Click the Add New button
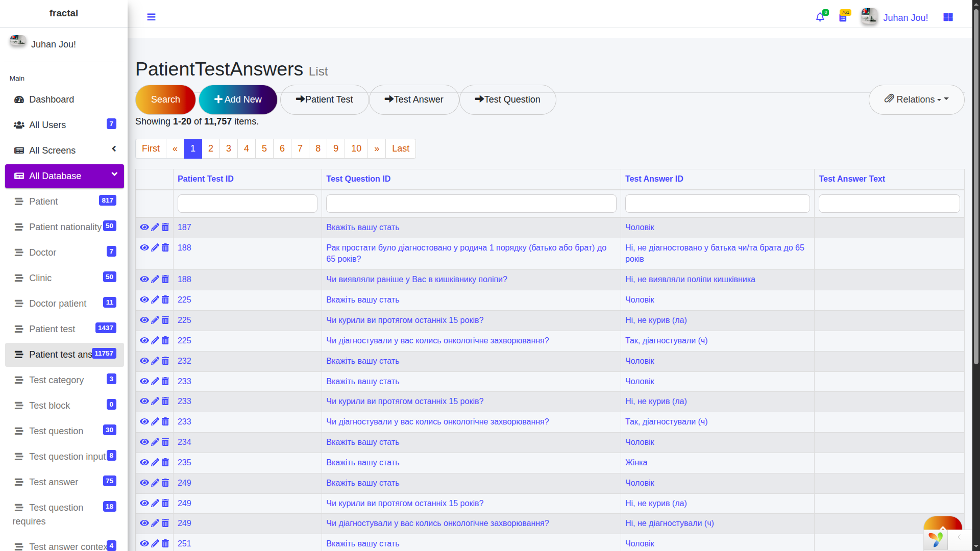Screen dimensions: 980x551 coord(238,99)
